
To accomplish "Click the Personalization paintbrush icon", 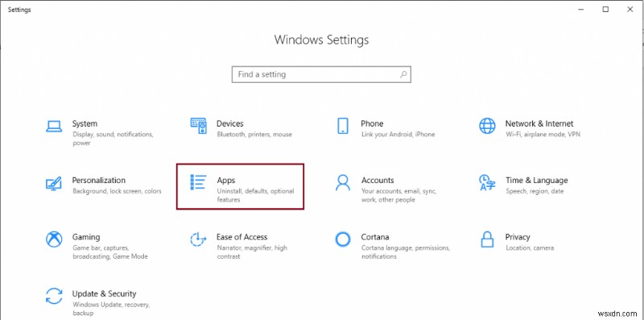I will (54, 183).
